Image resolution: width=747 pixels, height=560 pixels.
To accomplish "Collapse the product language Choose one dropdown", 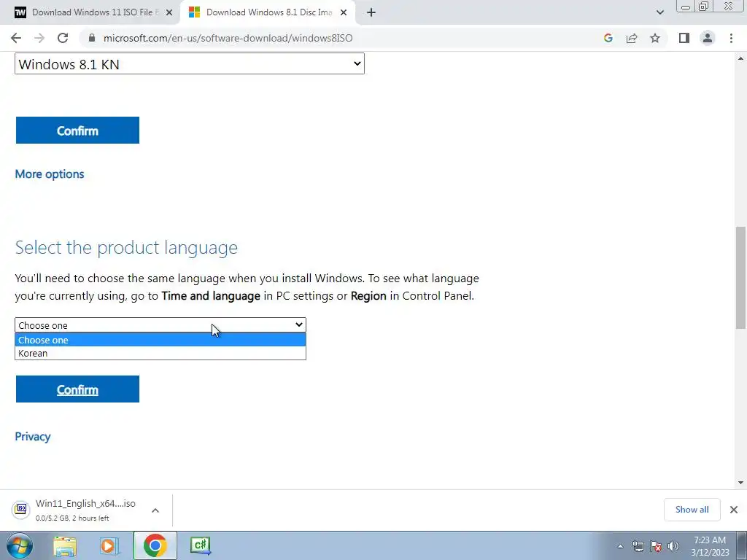I will click(160, 324).
